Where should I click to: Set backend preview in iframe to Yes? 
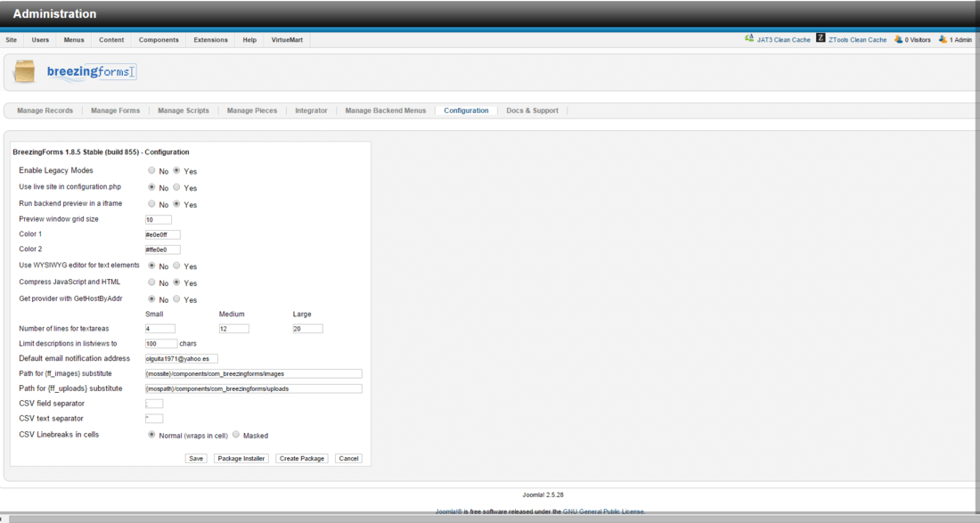click(176, 204)
